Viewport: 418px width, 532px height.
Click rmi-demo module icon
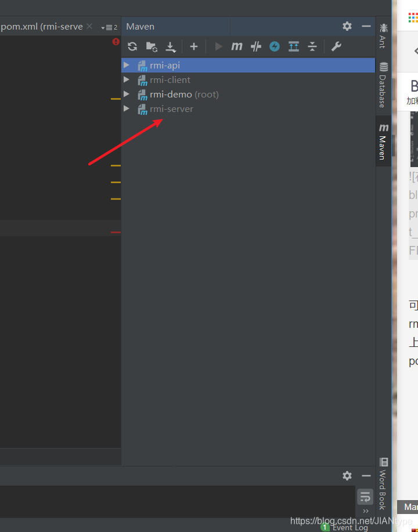point(142,95)
